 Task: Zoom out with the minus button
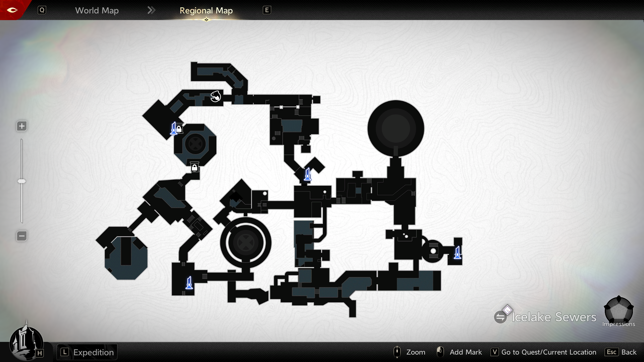(22, 236)
